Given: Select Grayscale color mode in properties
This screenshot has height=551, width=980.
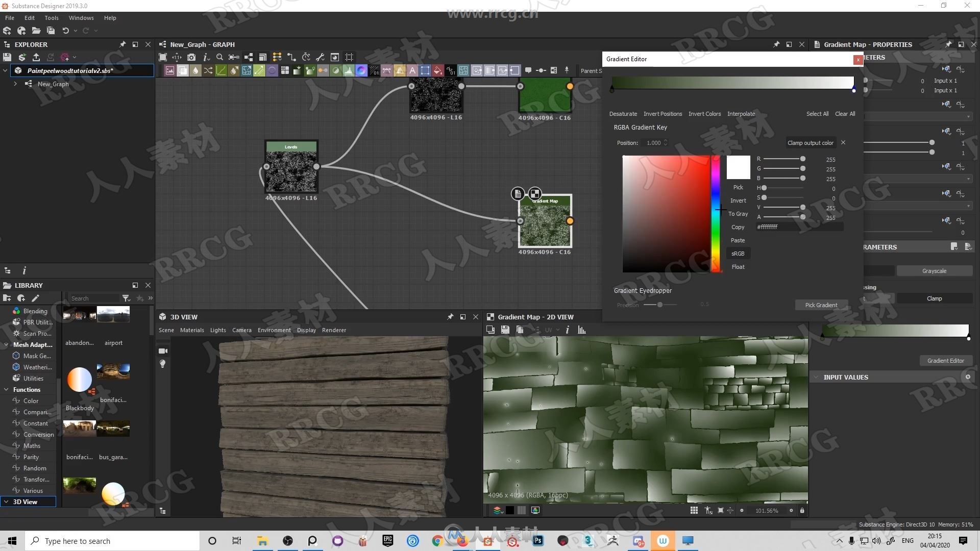Looking at the screenshot, I should point(934,271).
